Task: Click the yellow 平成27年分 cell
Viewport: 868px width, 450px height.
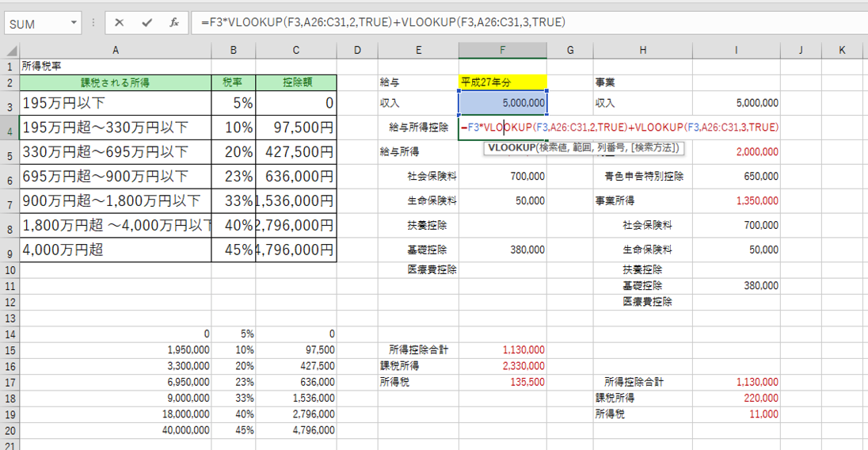Action: (502, 82)
